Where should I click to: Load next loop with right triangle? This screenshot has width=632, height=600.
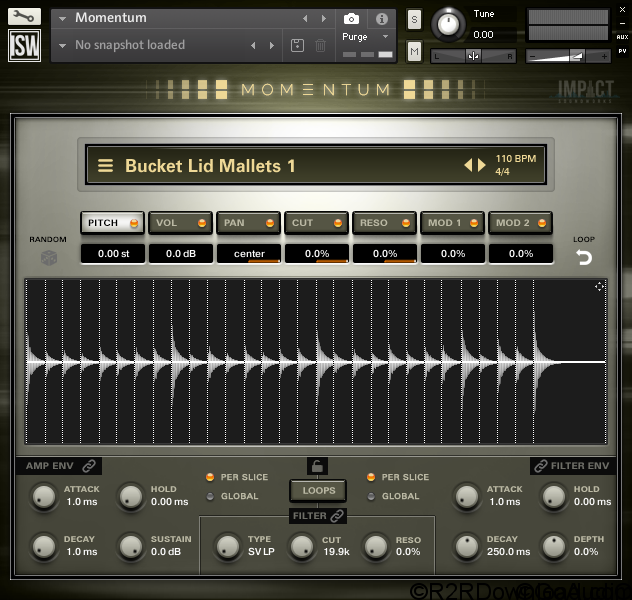point(481,165)
